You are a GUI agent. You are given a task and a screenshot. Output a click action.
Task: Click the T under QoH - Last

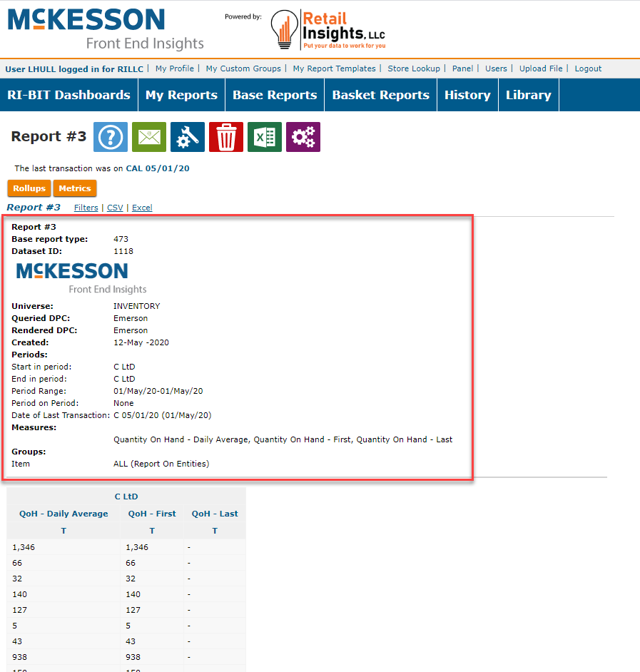[x=215, y=531]
